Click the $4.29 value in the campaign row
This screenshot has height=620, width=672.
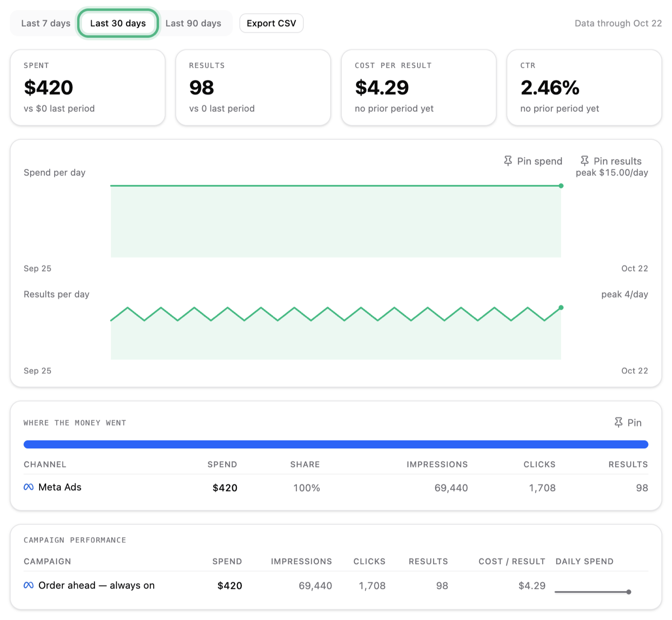[x=532, y=586]
